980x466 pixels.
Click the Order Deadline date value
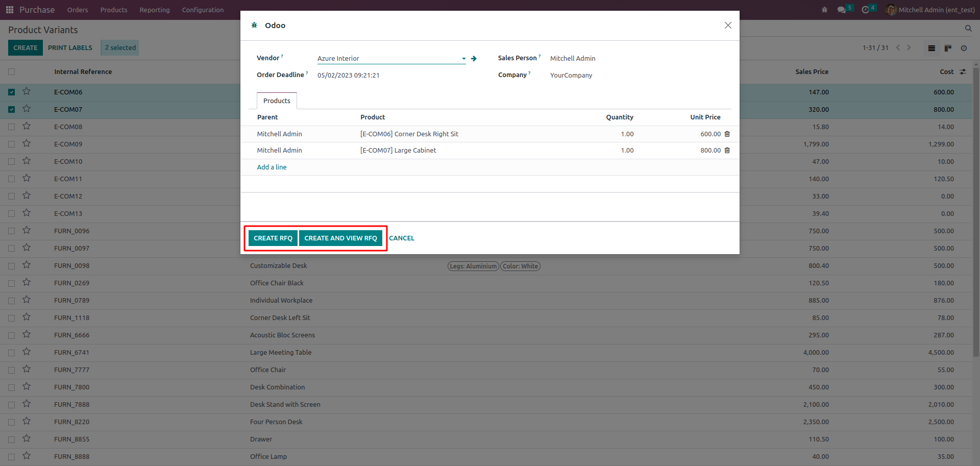[x=348, y=75]
